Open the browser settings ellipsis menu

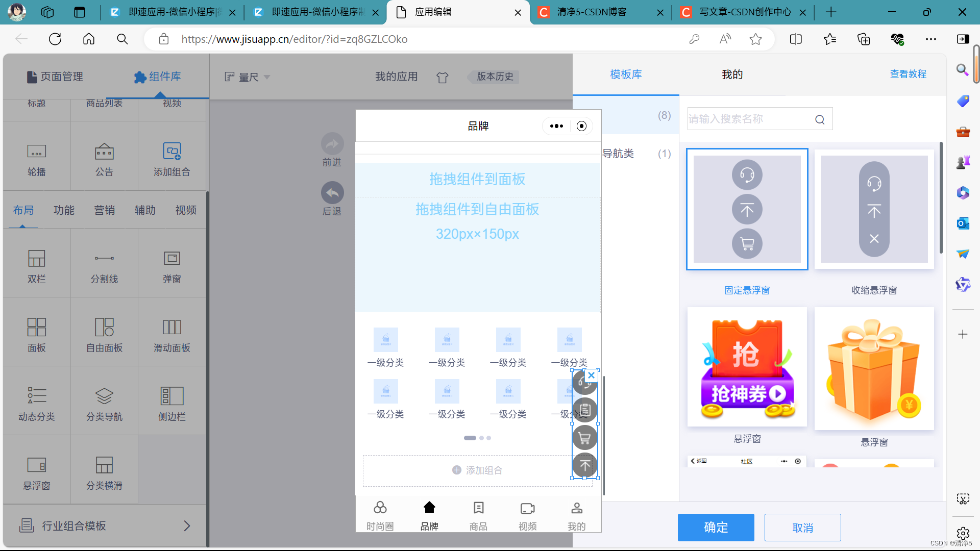930,39
